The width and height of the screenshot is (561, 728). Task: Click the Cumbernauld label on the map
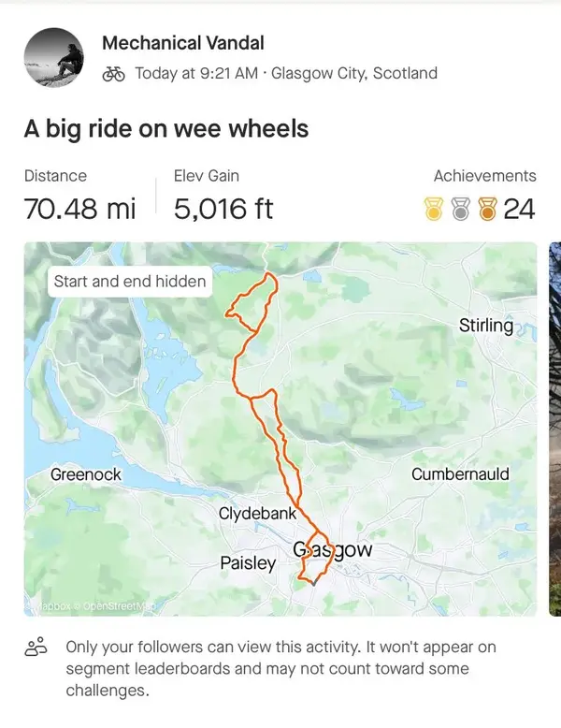coord(460,474)
